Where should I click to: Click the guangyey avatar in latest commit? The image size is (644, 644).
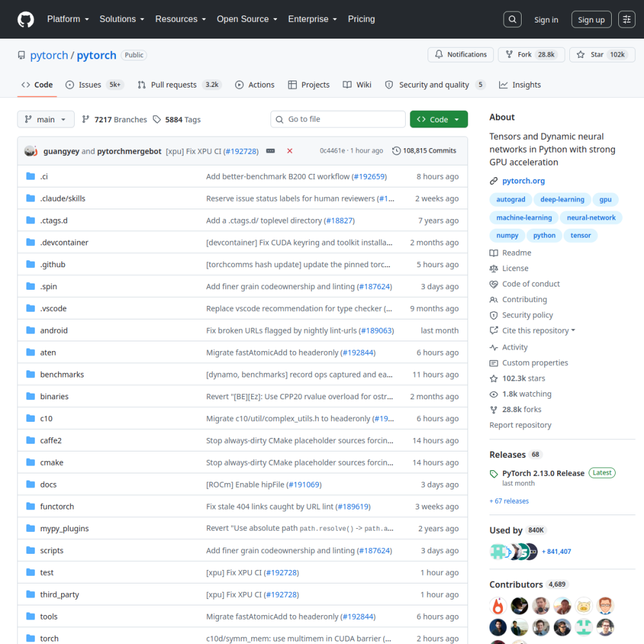tap(30, 151)
